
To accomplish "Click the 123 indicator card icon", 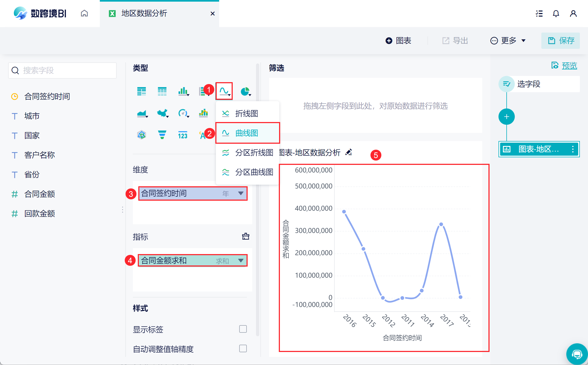I will pos(183,135).
